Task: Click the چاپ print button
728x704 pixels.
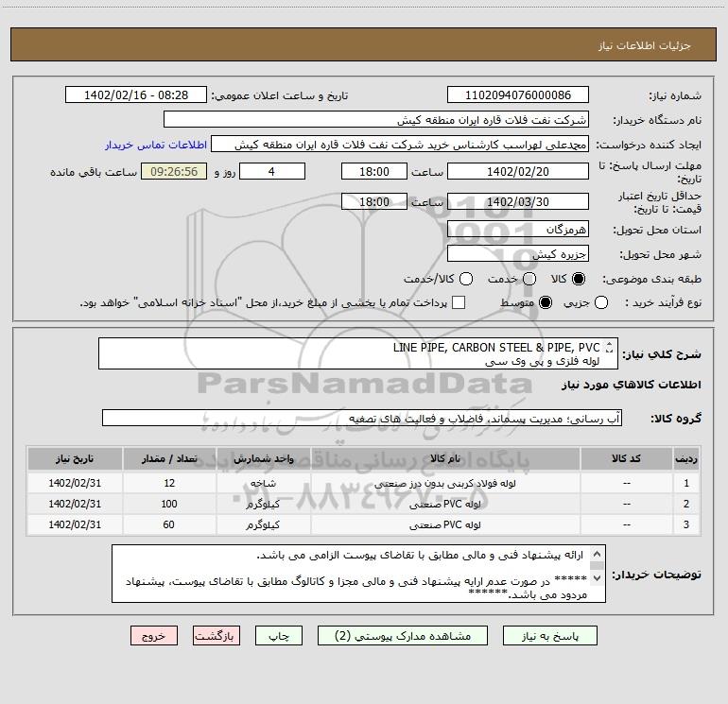Action: pyautogui.click(x=279, y=636)
